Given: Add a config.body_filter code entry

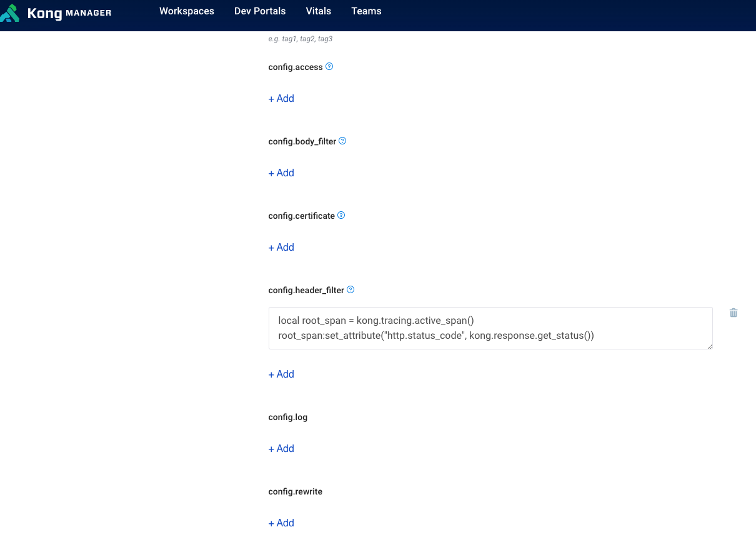Looking at the screenshot, I should tap(281, 173).
